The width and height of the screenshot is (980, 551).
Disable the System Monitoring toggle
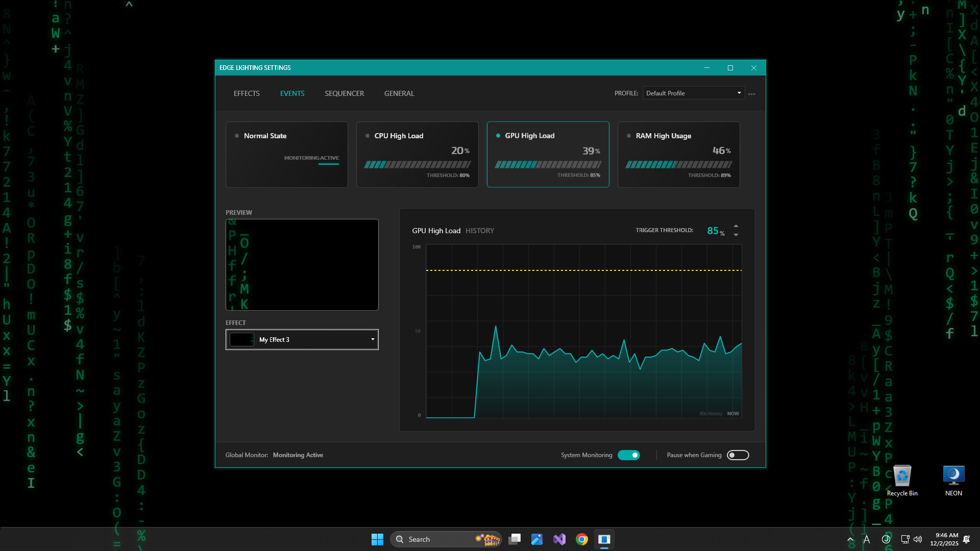(x=629, y=455)
